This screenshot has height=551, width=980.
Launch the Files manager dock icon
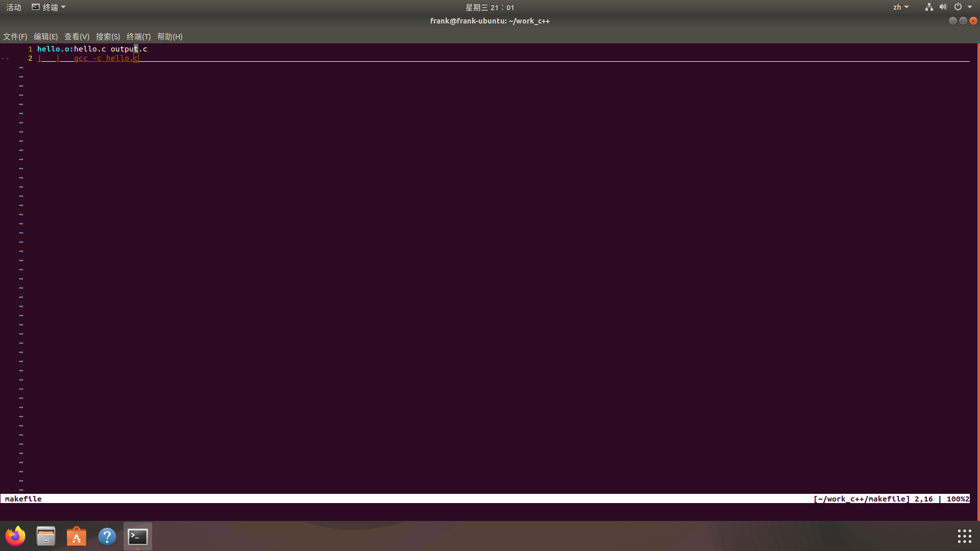click(46, 536)
